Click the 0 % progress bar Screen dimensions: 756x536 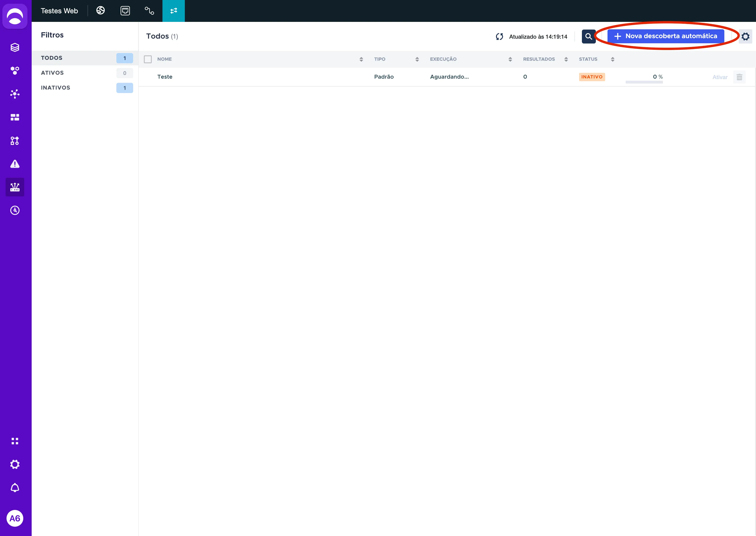[644, 82]
